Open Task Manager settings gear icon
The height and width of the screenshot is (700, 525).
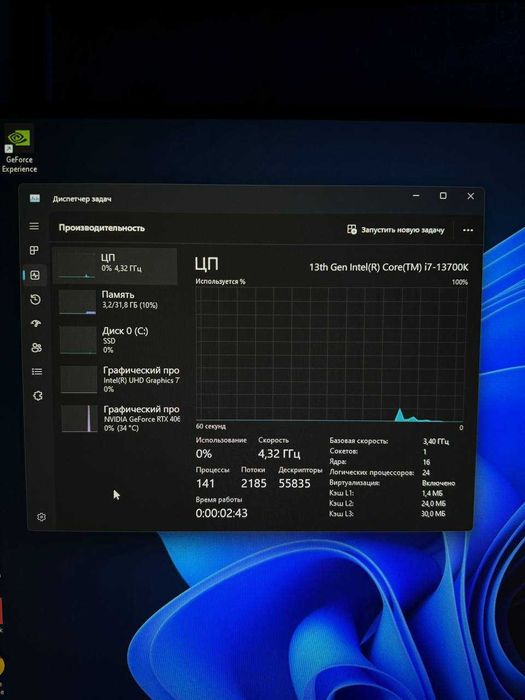[x=41, y=517]
